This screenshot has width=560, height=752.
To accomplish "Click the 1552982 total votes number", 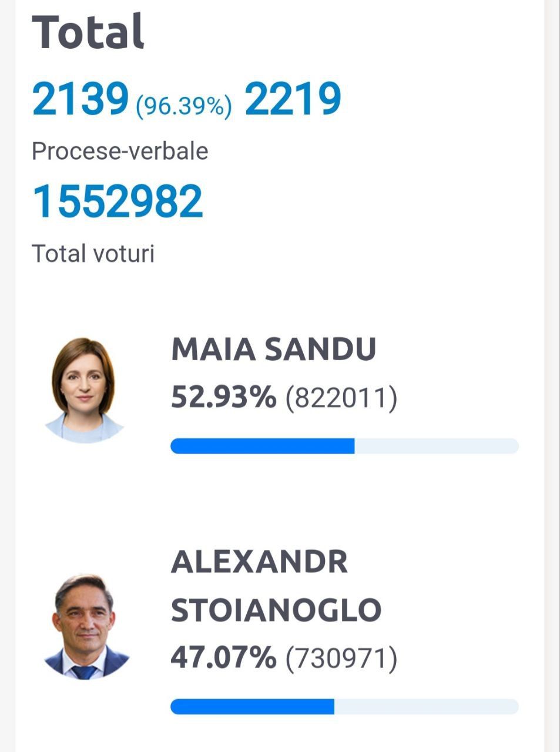I will tap(118, 202).
